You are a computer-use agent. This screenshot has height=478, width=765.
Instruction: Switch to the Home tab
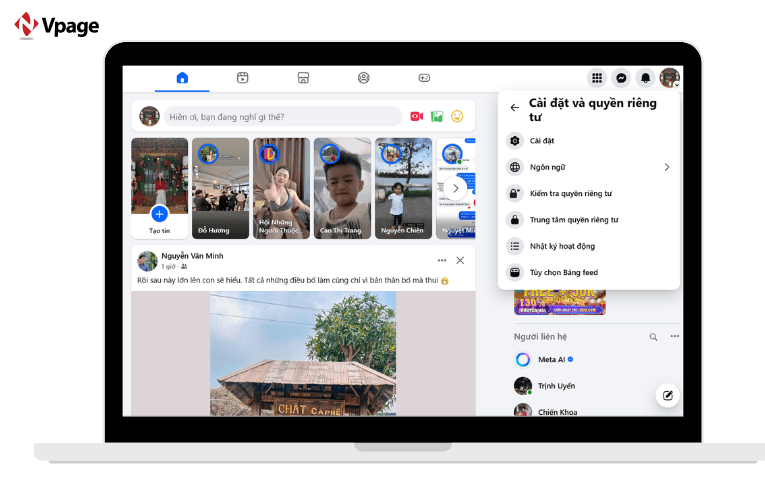(182, 78)
